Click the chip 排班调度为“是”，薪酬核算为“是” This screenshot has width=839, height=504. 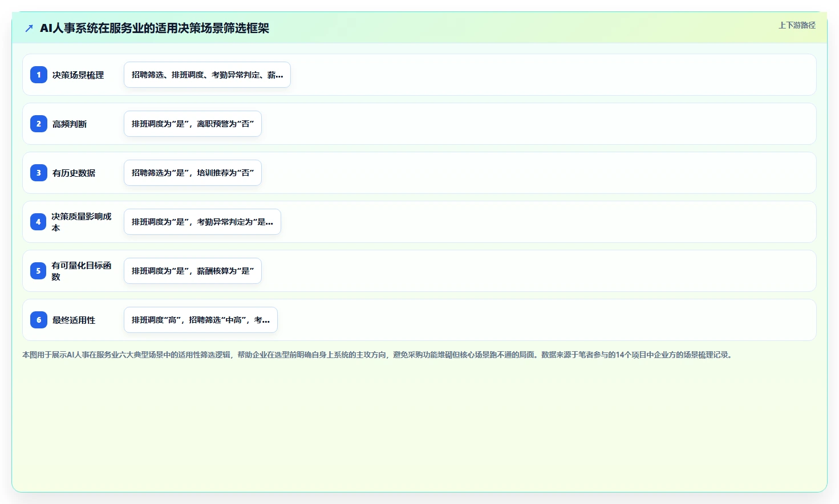pos(193,271)
